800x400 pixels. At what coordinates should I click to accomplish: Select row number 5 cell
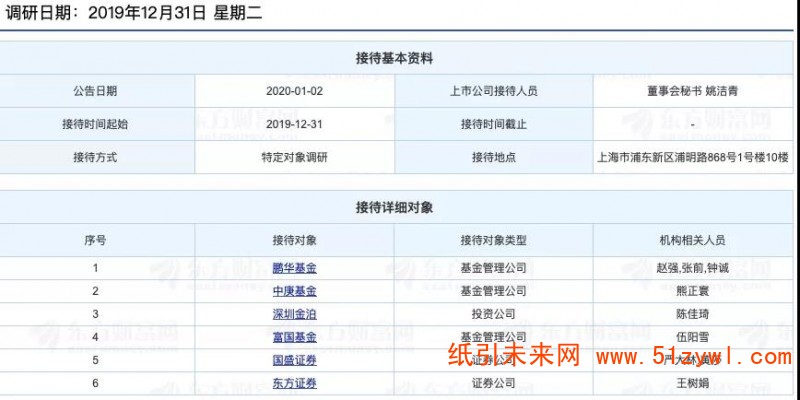95,360
